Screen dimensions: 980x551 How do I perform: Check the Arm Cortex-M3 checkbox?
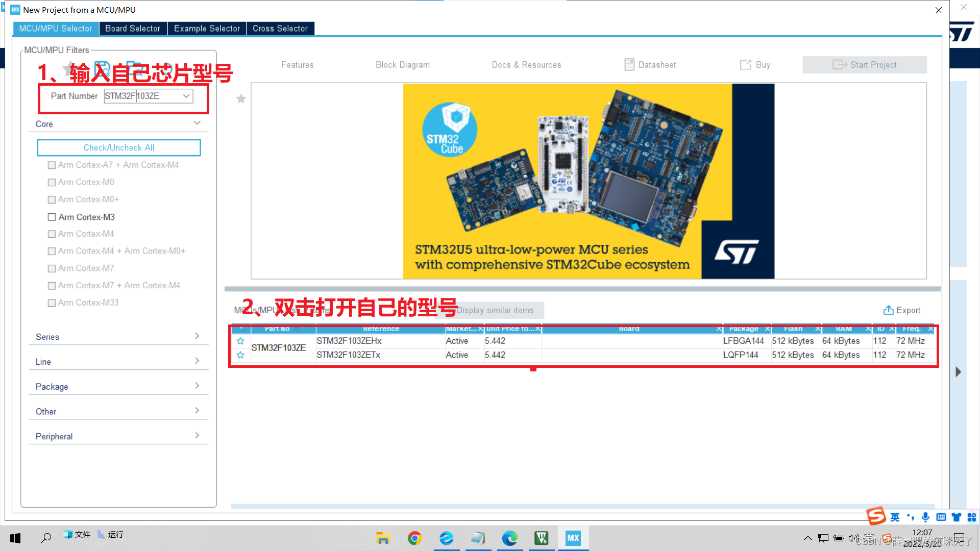pyautogui.click(x=52, y=217)
